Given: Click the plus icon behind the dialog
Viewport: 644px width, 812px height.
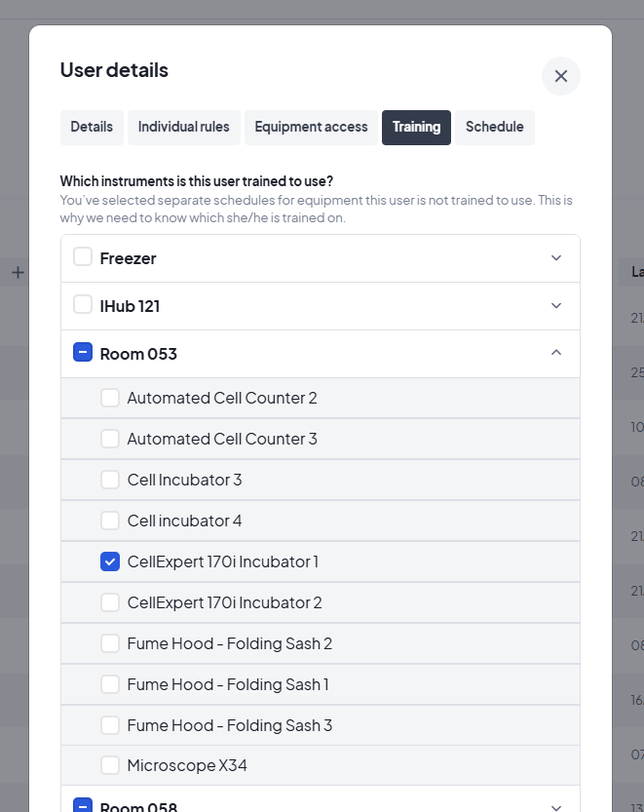Looking at the screenshot, I should (x=18, y=273).
